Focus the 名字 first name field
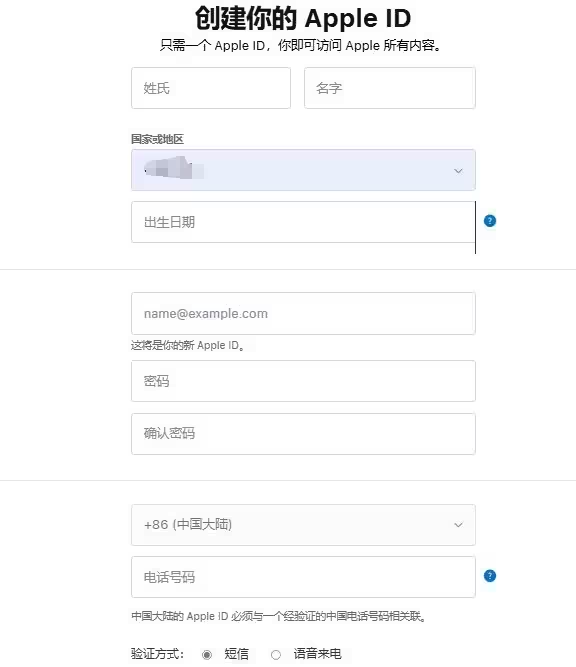576x667 pixels. click(x=390, y=88)
